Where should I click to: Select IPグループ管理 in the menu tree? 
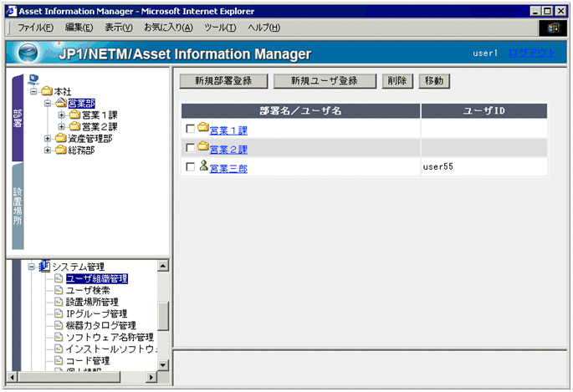coord(96,313)
